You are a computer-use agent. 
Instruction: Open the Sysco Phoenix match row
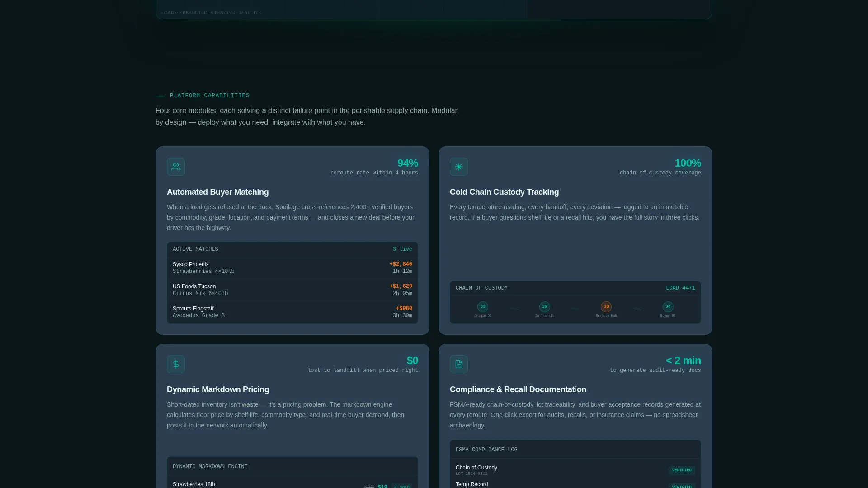point(292,268)
